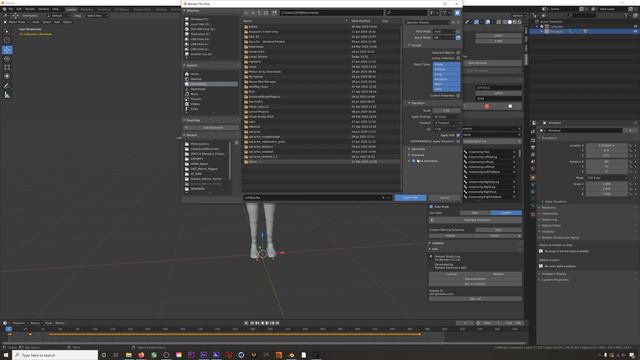
Task: Open the Edit menu in Blender
Action: click(x=19, y=9)
